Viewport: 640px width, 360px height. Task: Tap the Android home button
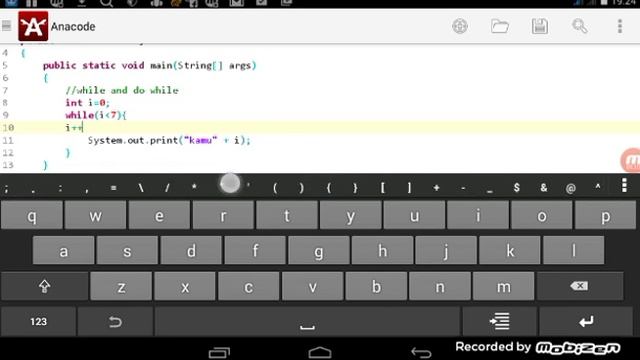pyautogui.click(x=320, y=352)
